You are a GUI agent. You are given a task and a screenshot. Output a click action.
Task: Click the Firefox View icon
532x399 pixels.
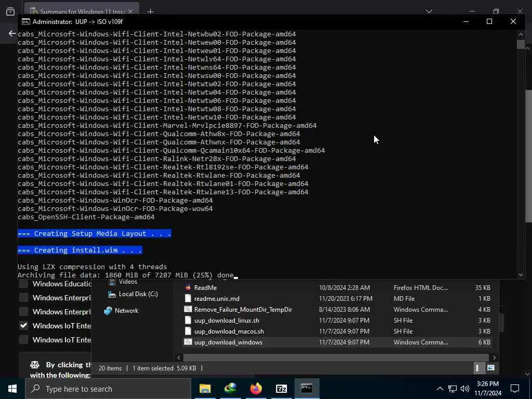click(x=10, y=11)
